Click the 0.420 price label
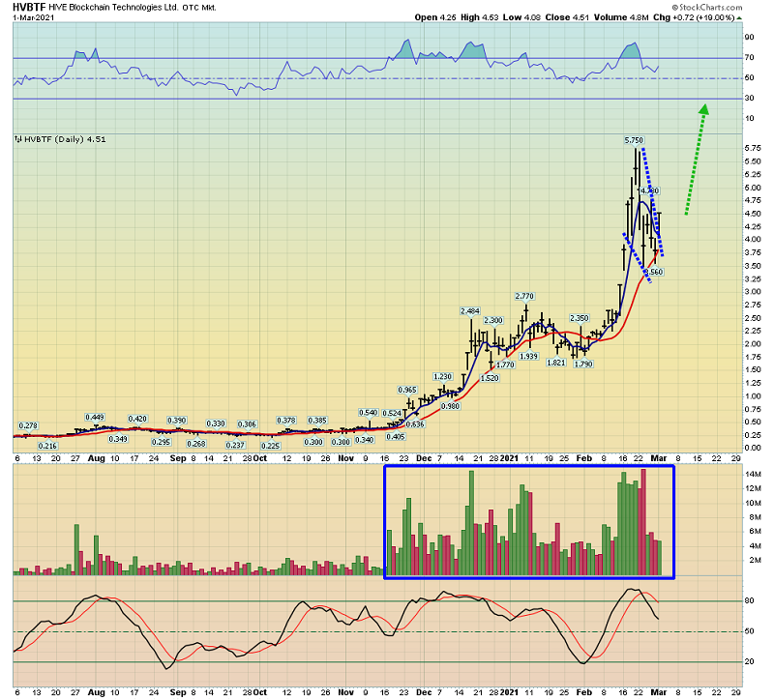774x700 pixels. 137,419
